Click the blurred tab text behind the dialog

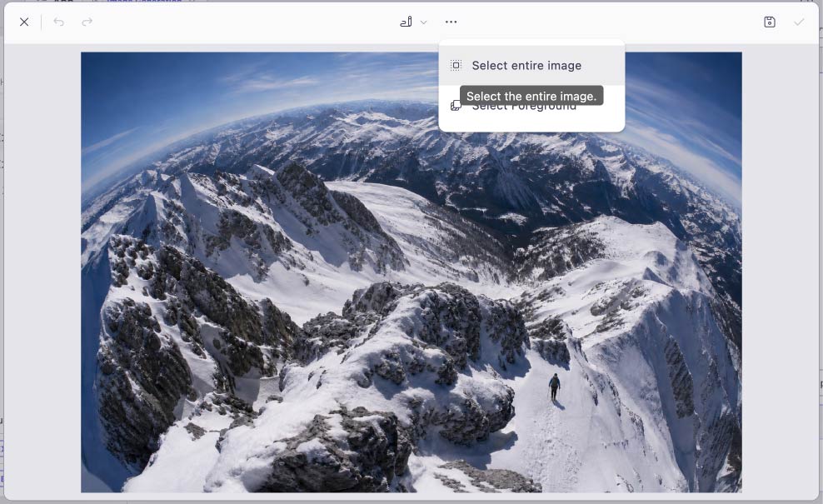click(144, 1)
